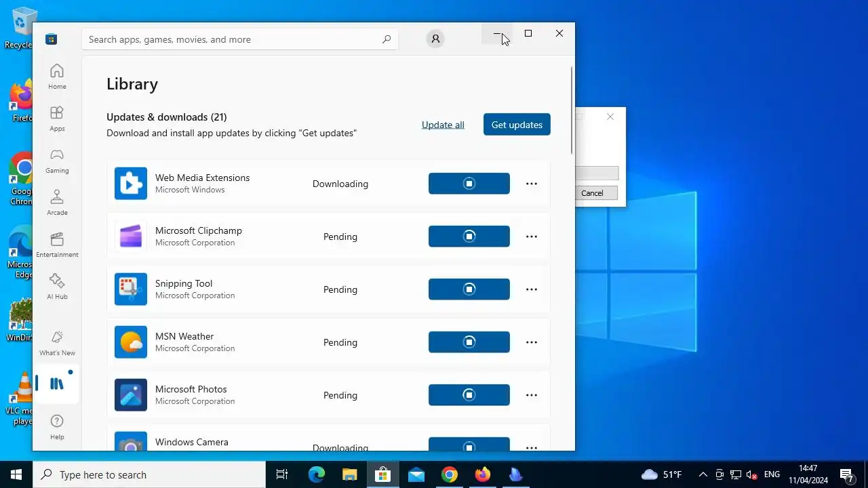The height and width of the screenshot is (488, 868).
Task: Select the Recycle Bin desktop icon
Action: pos(20,27)
